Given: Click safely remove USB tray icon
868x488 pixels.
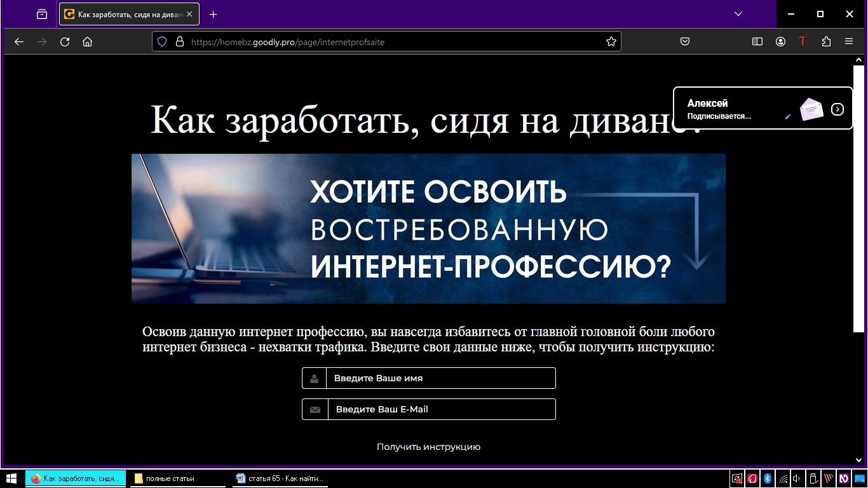Looking at the screenshot, I should tap(813, 478).
